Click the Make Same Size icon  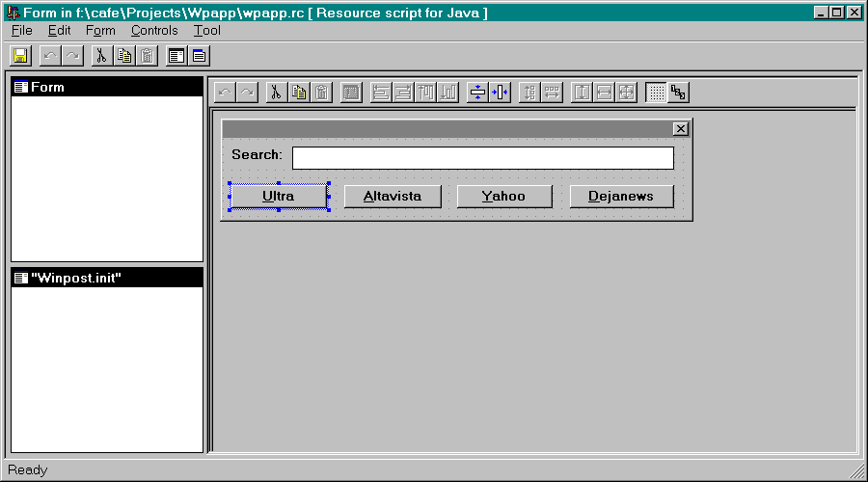click(626, 93)
